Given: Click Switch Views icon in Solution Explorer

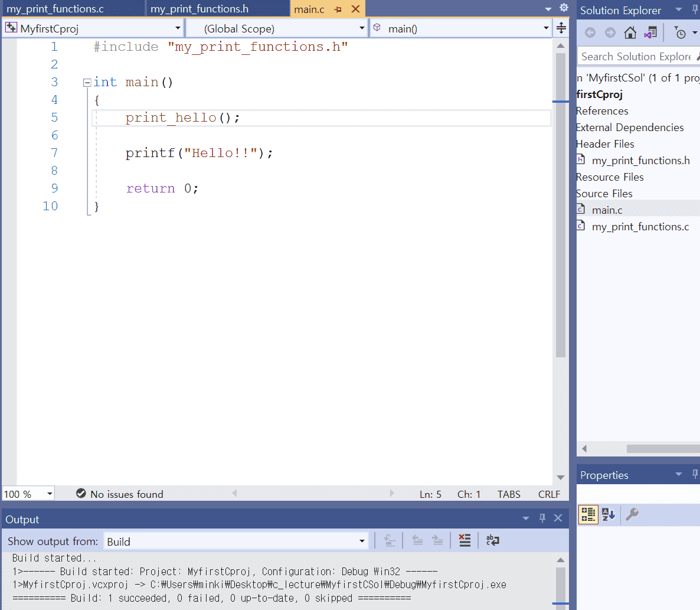Looking at the screenshot, I should 650,32.
